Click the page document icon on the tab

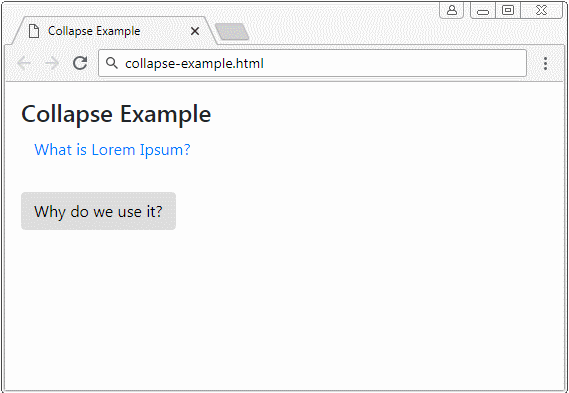[34, 31]
